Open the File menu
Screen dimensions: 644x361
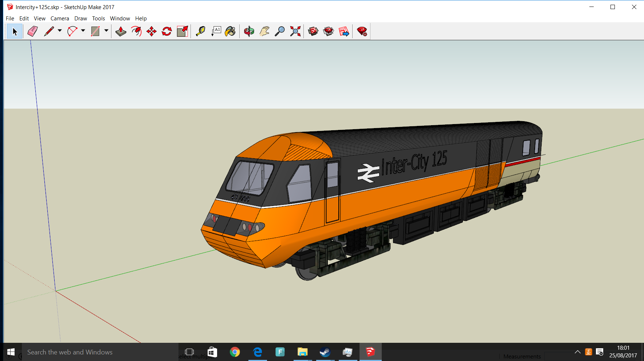(x=10, y=19)
